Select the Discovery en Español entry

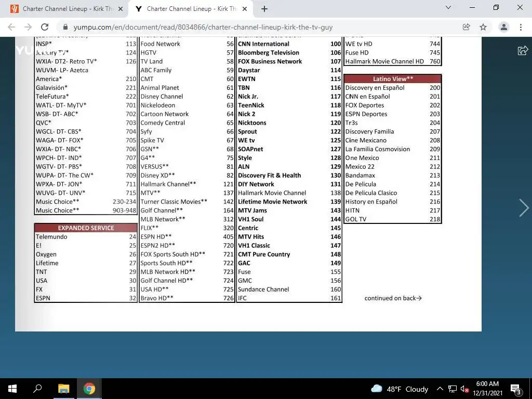393,87
